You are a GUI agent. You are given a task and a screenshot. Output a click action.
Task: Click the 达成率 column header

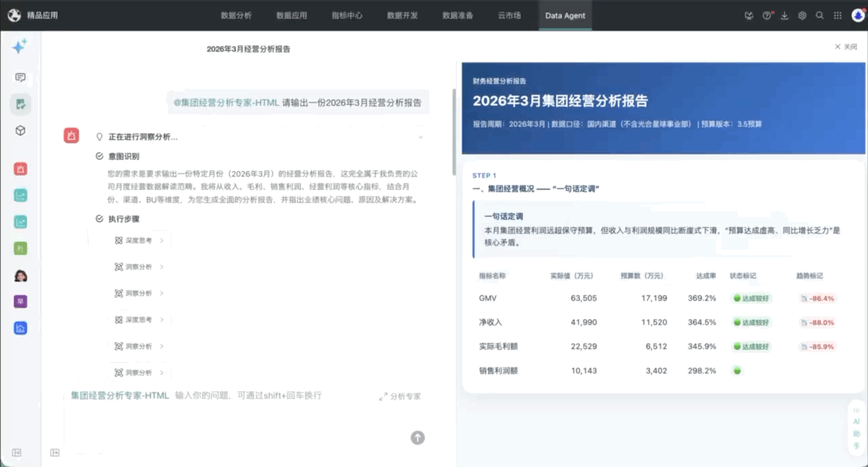(706, 276)
